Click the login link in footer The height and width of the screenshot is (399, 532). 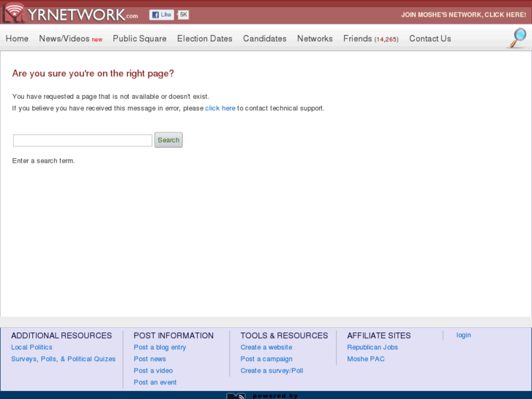pos(463,335)
